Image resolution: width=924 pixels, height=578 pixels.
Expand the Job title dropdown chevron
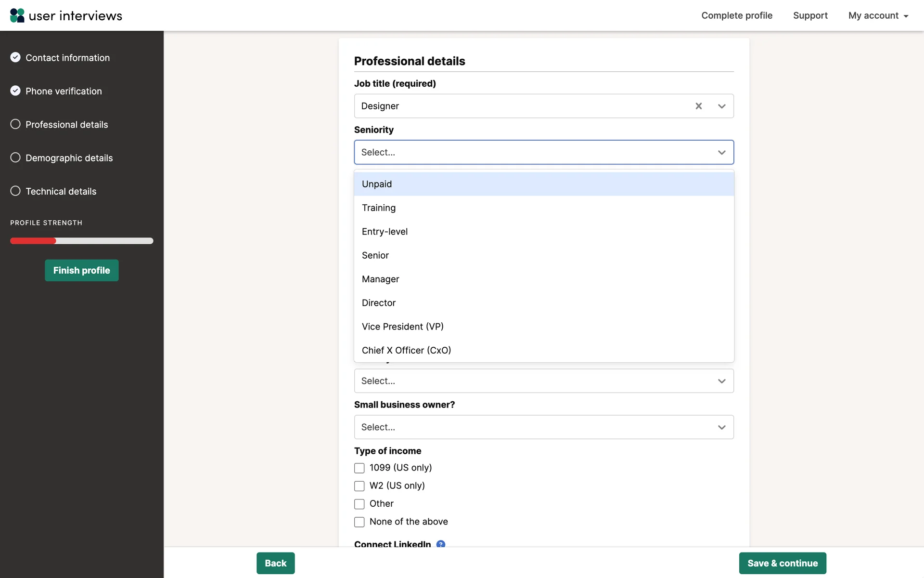pos(721,106)
